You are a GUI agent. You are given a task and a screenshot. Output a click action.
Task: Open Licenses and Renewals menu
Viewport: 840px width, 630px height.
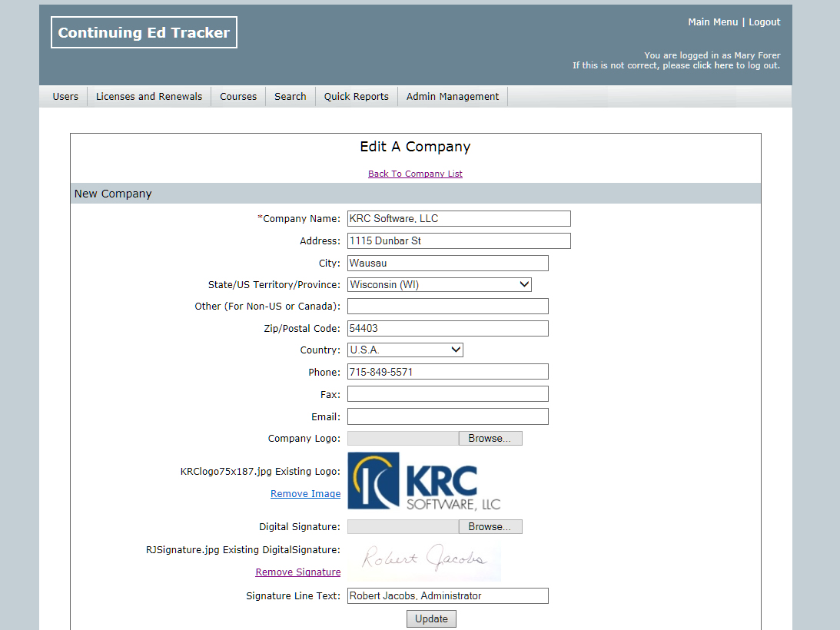[149, 96]
